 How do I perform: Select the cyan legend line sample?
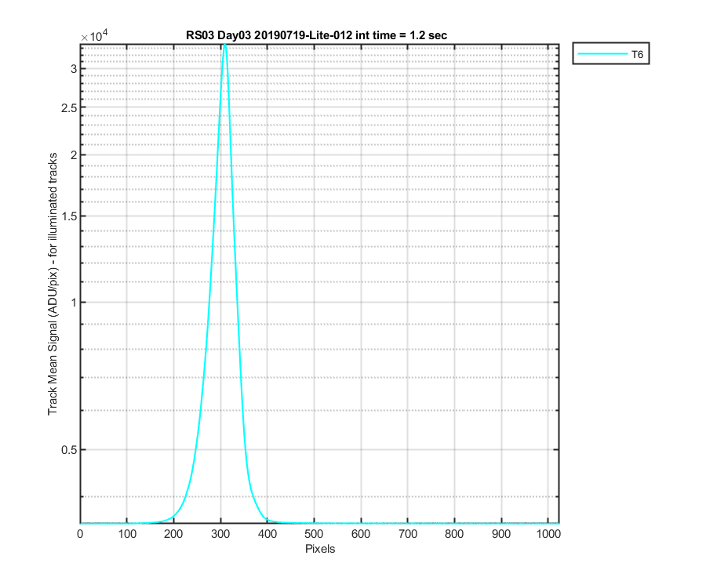602,54
